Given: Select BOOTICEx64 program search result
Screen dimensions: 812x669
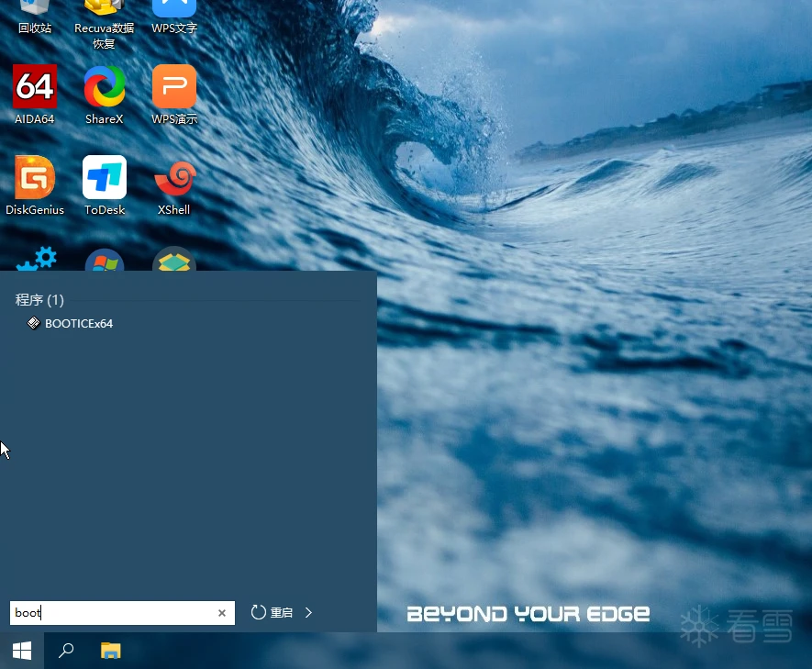Looking at the screenshot, I should point(70,324).
